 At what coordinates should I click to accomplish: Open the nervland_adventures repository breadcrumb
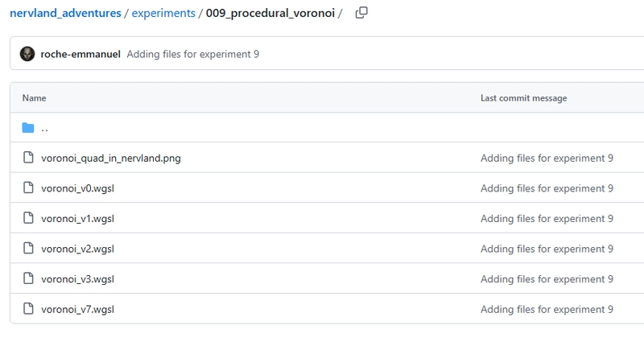67,13
